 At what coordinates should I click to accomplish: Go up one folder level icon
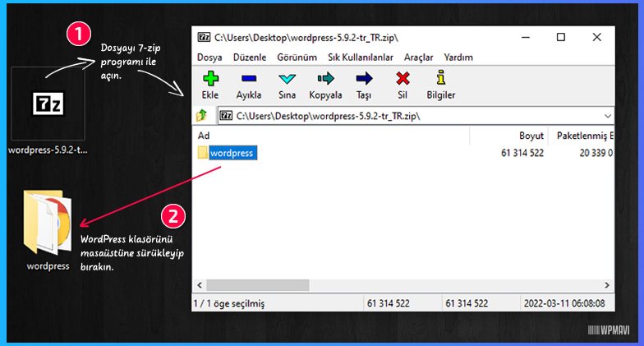[202, 115]
